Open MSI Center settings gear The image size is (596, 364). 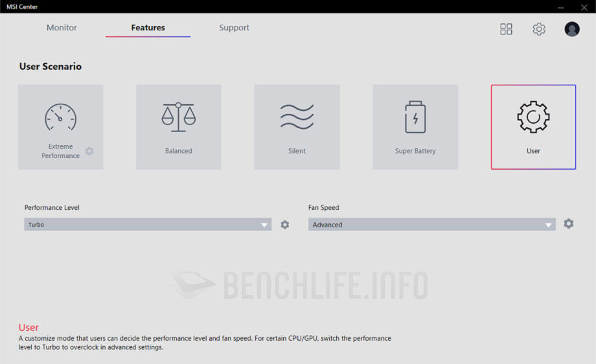538,29
